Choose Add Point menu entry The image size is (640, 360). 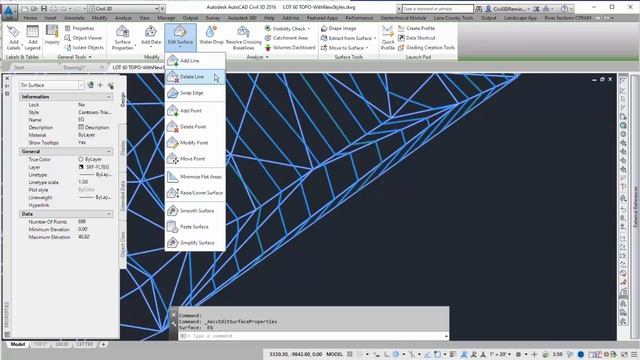click(195, 111)
